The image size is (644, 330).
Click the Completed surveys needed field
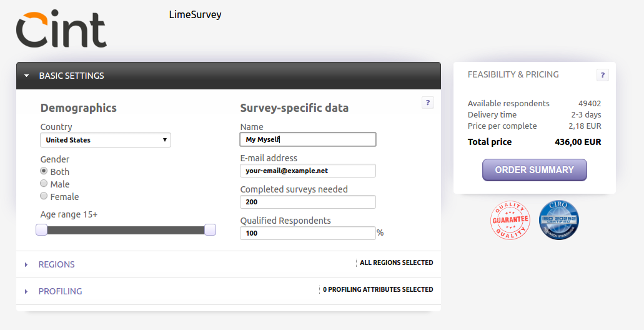pyautogui.click(x=308, y=202)
